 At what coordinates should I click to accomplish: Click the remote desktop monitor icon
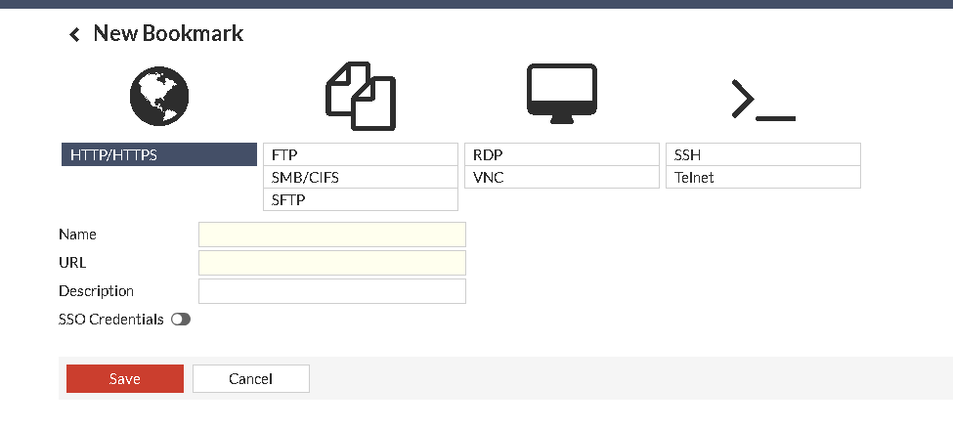pyautogui.click(x=562, y=94)
